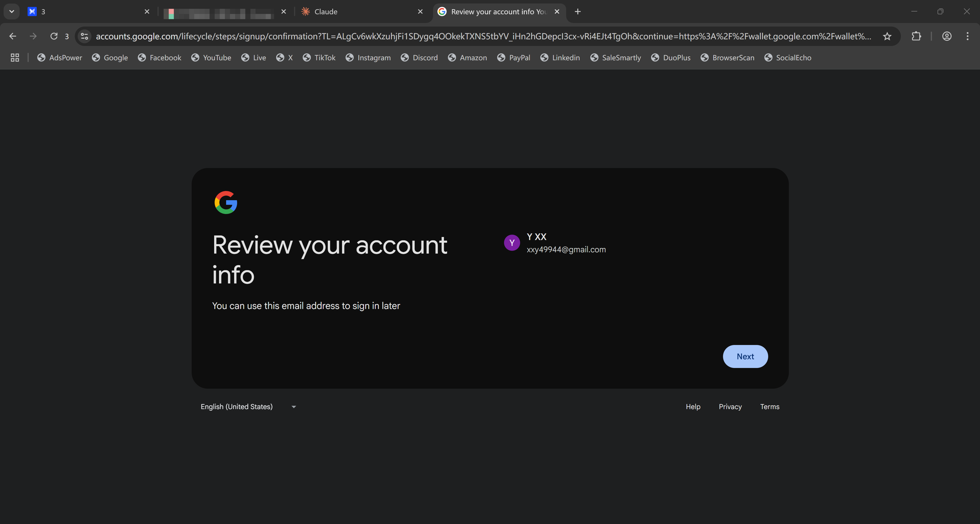Open the Discord bookmark

click(419, 57)
